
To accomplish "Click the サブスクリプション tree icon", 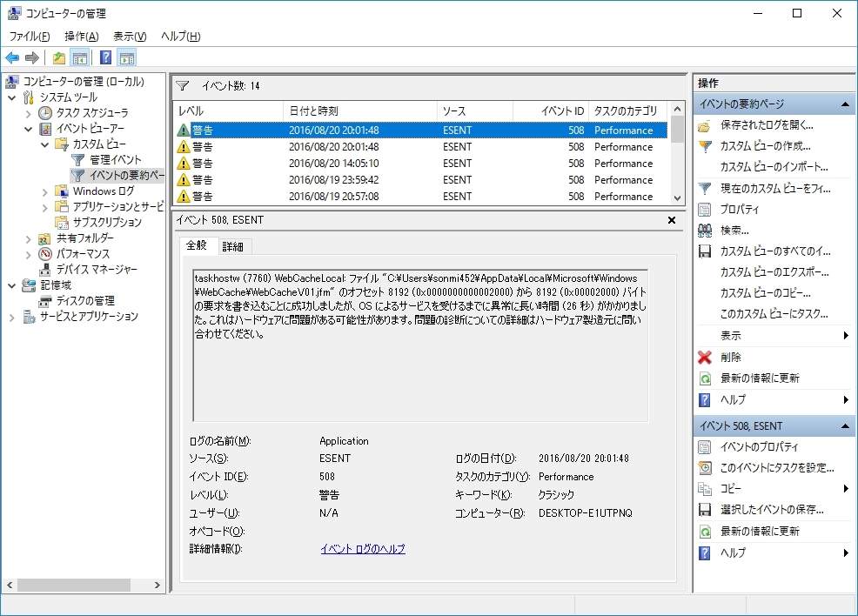I will (61, 222).
